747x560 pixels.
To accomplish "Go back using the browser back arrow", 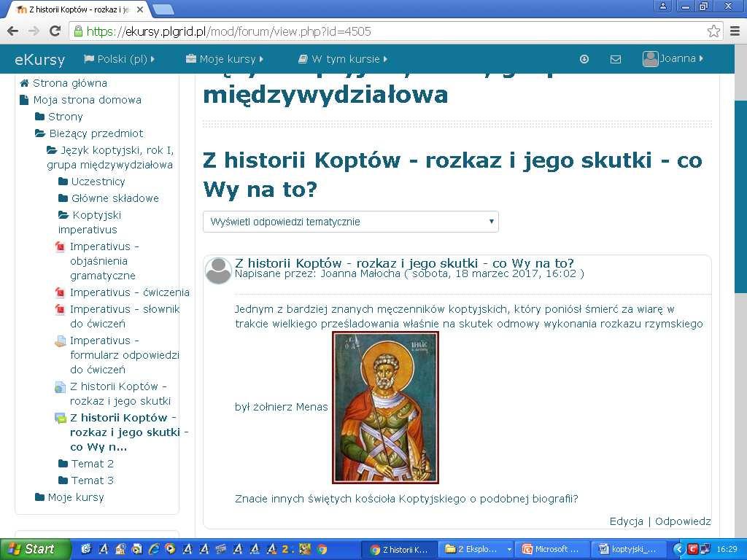I will click(x=13, y=31).
